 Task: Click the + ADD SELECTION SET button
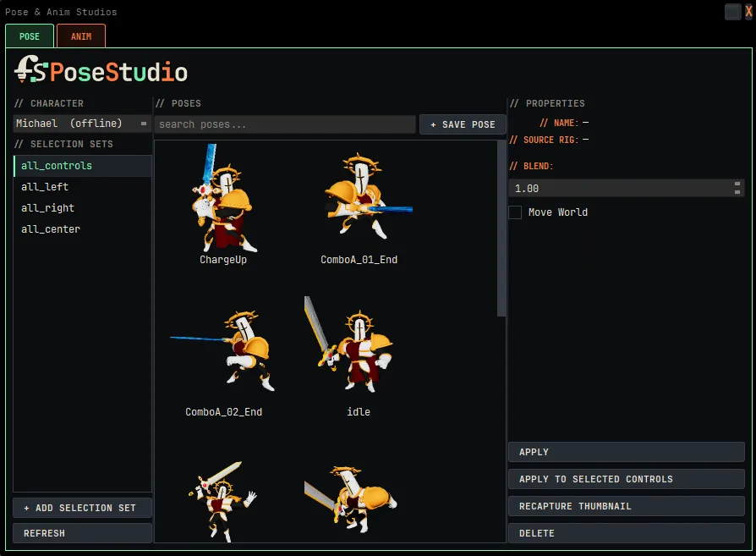tap(82, 508)
